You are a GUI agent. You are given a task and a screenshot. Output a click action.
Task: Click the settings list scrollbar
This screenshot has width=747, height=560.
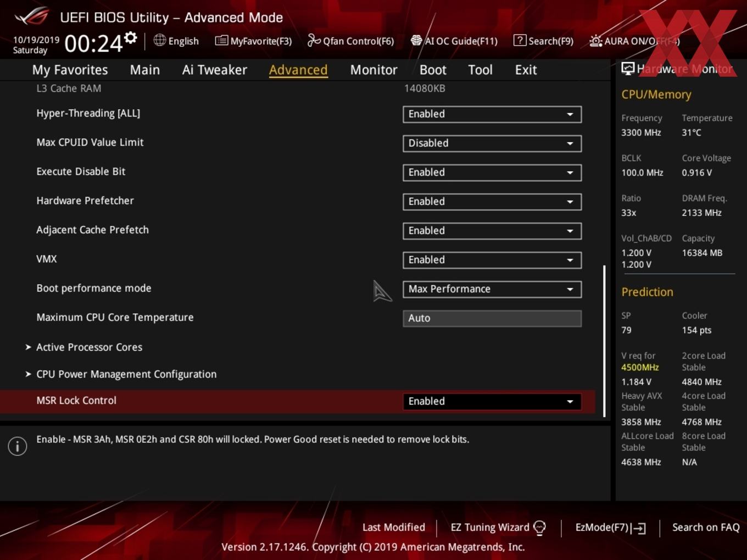coord(604,341)
